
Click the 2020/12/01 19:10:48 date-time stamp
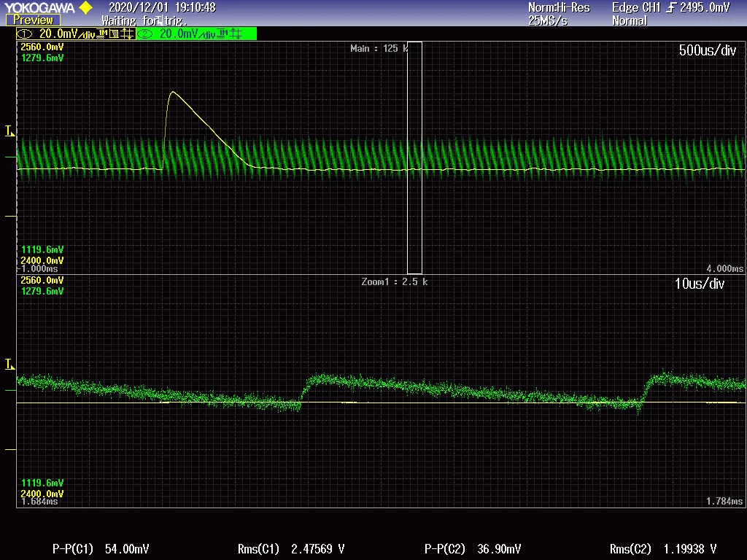click(162, 7)
